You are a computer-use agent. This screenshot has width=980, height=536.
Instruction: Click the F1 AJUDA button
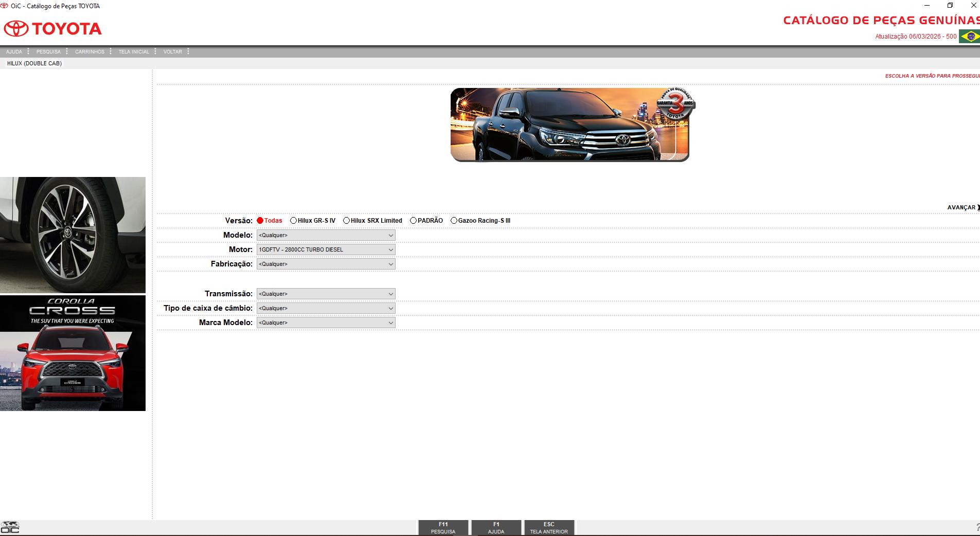click(496, 528)
